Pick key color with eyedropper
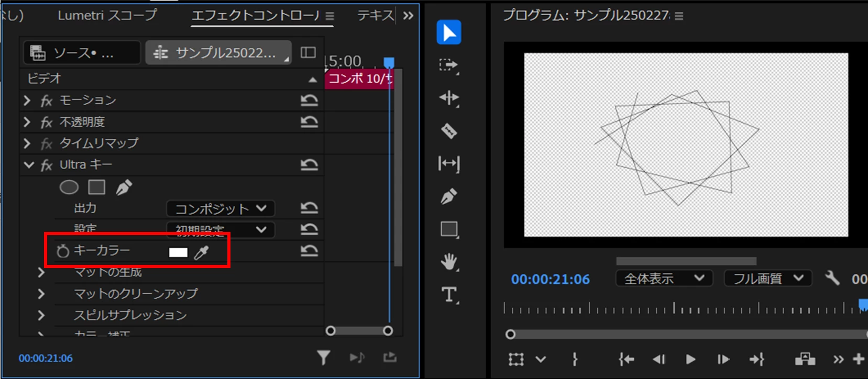The image size is (868, 379). point(202,252)
